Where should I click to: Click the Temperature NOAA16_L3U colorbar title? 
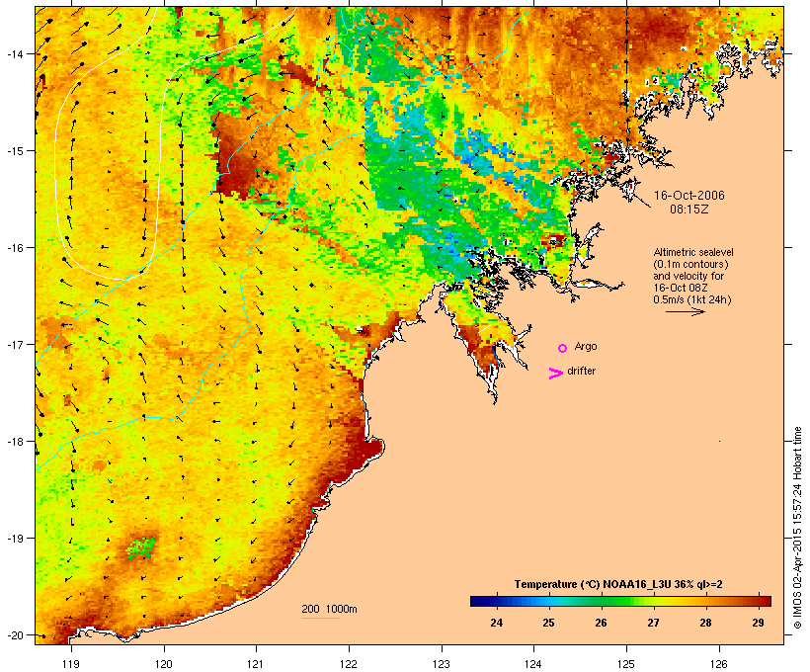(618, 585)
